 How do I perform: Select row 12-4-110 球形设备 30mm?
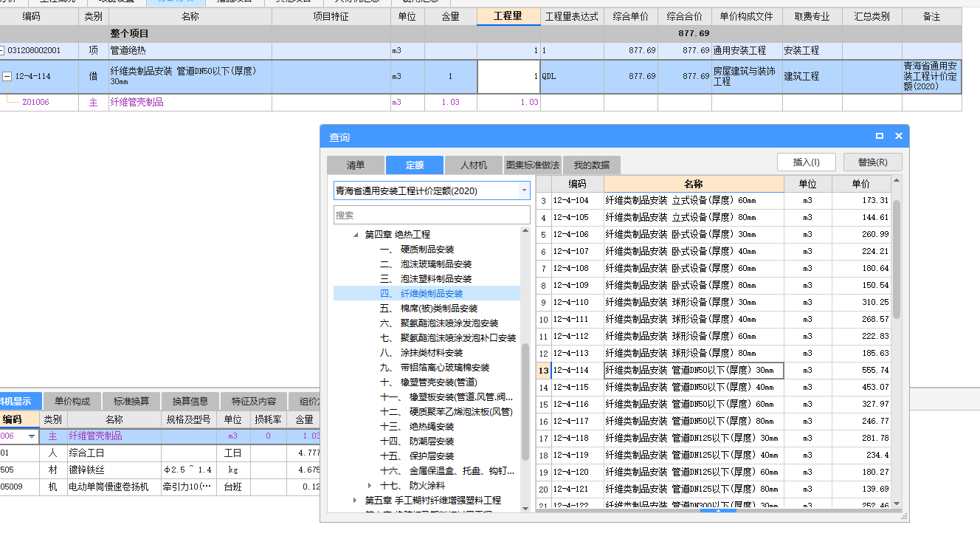click(713, 303)
